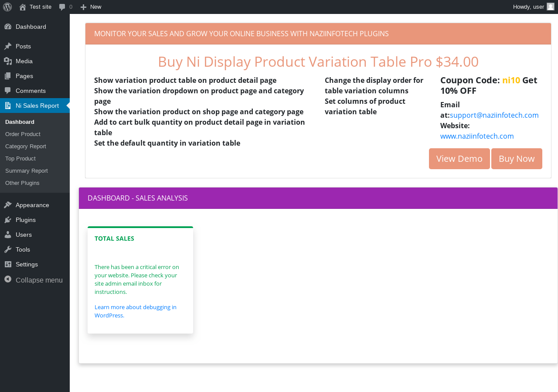Open the Settings menu
The width and height of the screenshot is (558, 392).
coord(35,264)
